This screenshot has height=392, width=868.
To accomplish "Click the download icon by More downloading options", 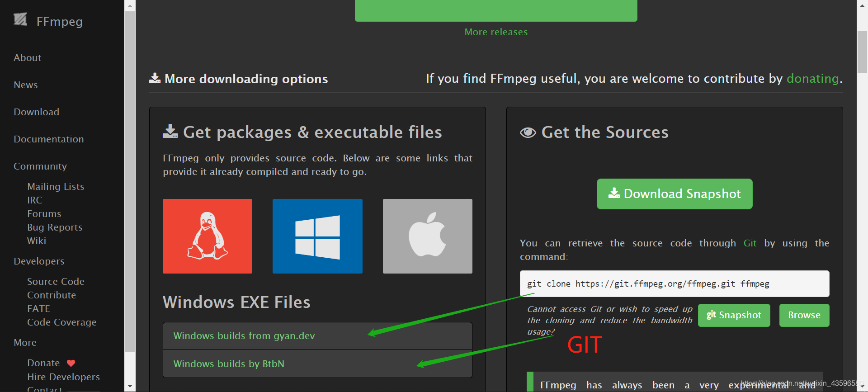I will 155,78.
